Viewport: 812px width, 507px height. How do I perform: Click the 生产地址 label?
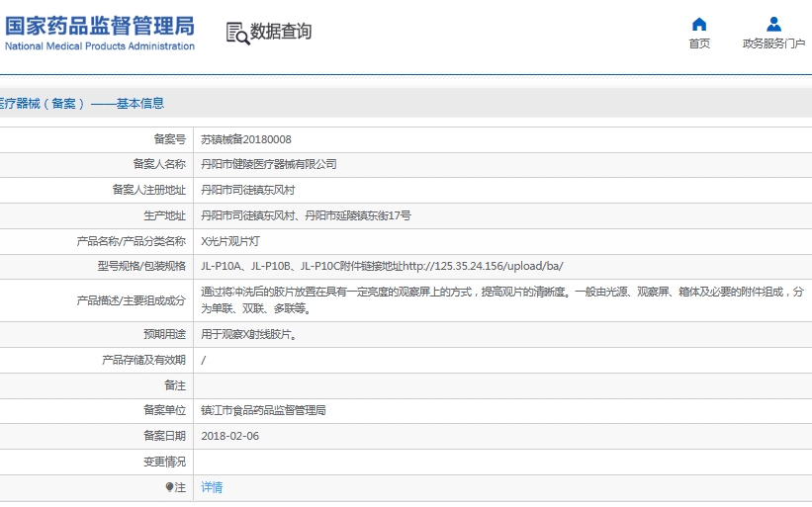(x=164, y=215)
